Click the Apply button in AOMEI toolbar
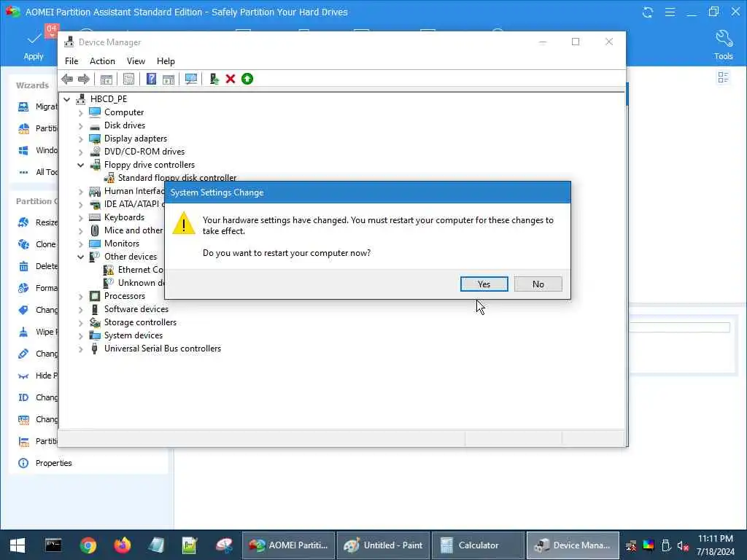Screen dimensions: 747x560 pos(34,47)
